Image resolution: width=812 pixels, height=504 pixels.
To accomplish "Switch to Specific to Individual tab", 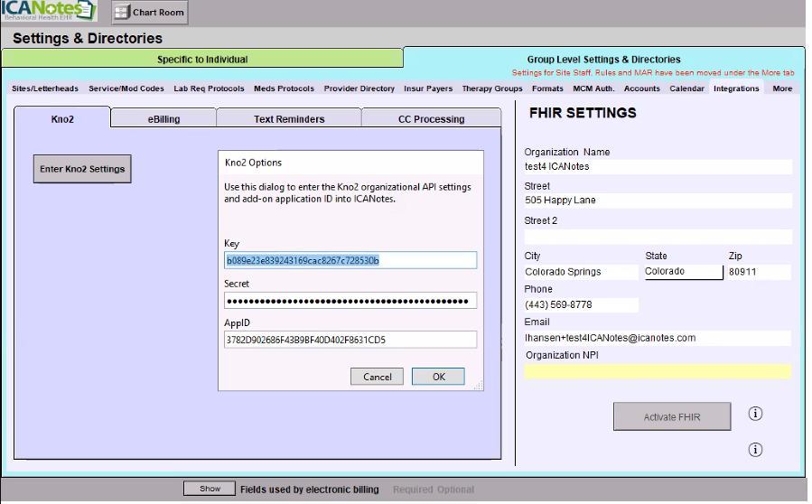I will click(x=202, y=60).
